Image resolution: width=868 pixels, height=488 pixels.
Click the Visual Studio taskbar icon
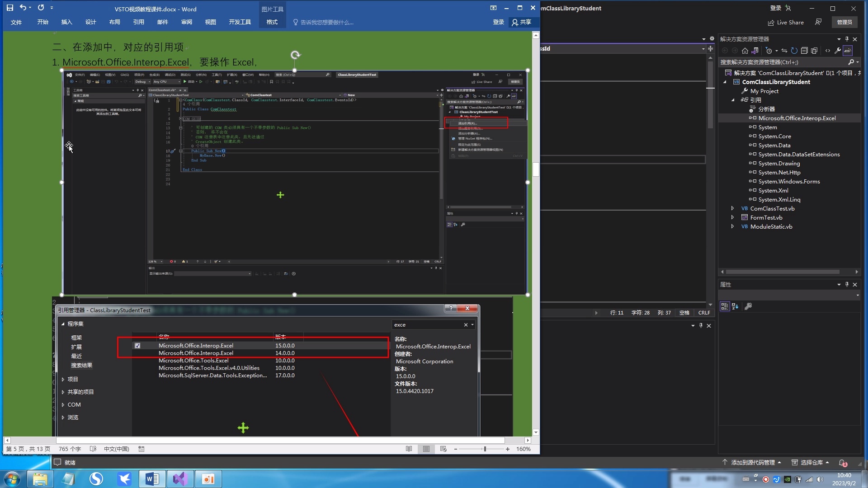pos(180,479)
